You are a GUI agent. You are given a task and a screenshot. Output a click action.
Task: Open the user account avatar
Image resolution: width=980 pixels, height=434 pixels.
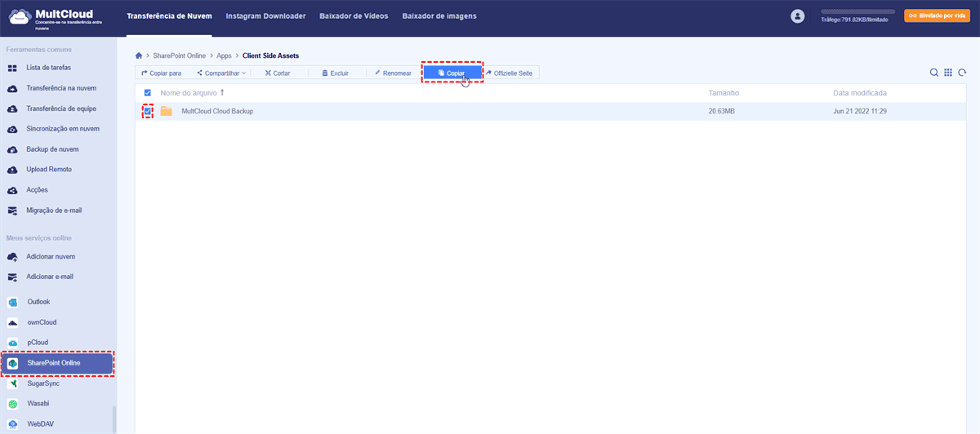click(798, 16)
